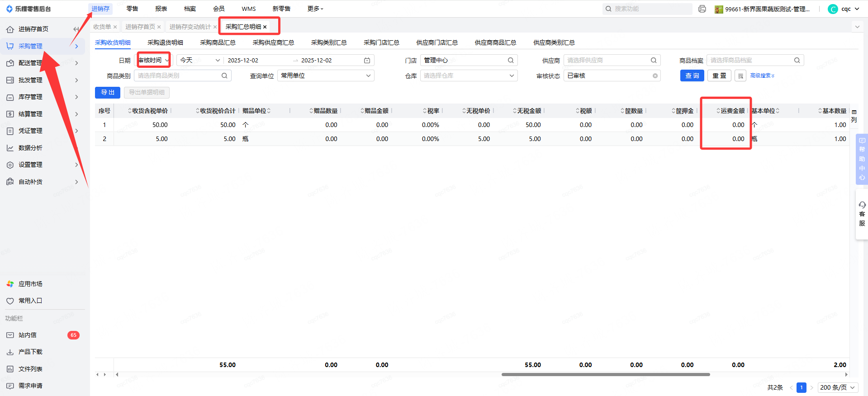Open the 更多 top menu dropdown
The height and width of the screenshot is (396, 868).
click(315, 9)
